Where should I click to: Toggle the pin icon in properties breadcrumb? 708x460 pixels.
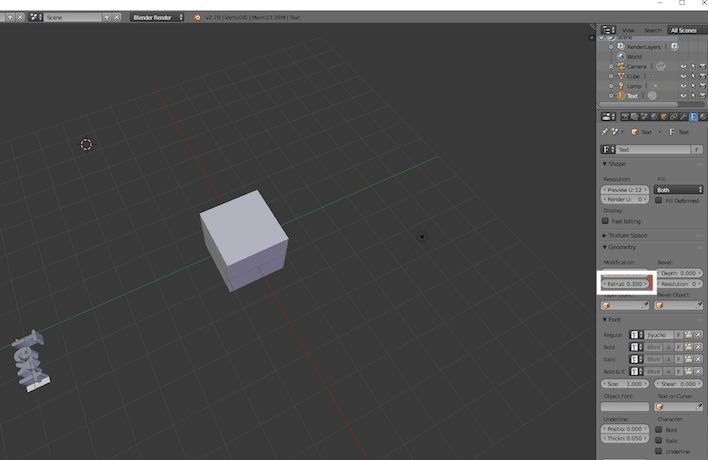(x=605, y=132)
